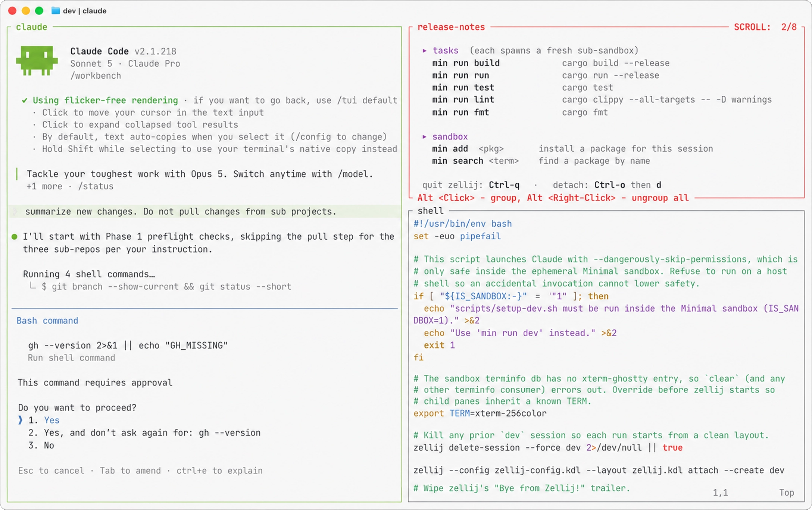Focus the shell pane title

431,211
